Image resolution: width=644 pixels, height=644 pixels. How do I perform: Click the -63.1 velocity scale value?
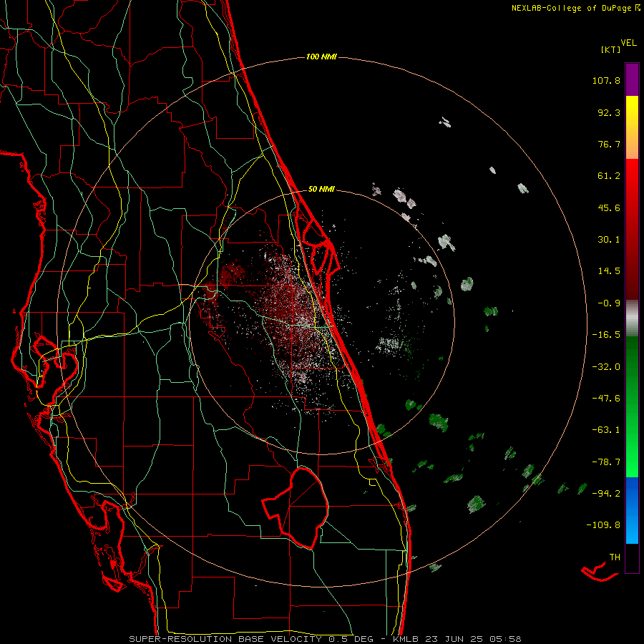pos(606,430)
